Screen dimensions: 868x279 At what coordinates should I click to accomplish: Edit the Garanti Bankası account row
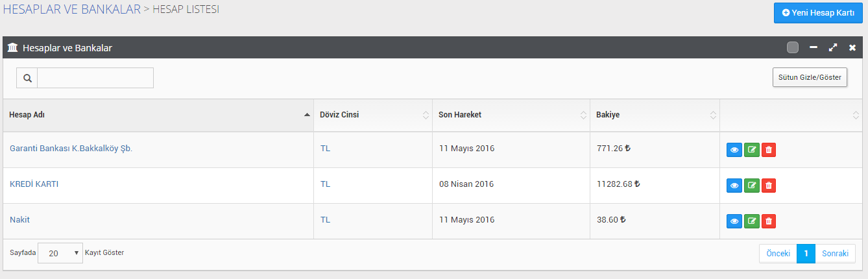[752, 150]
